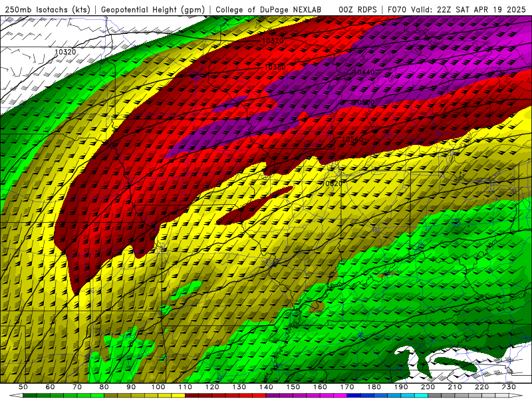
Task: Click the 'College of DuPage NEXLAB' header text
Action: [x=269, y=10]
